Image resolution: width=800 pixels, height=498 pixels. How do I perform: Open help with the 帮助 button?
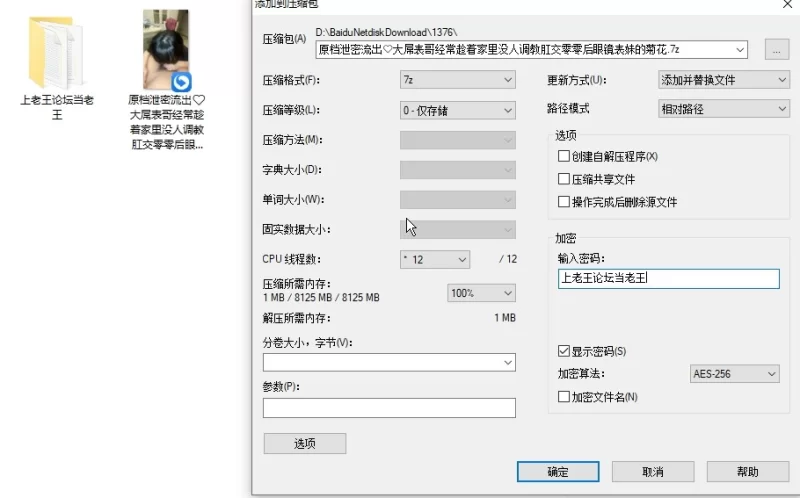click(748, 471)
